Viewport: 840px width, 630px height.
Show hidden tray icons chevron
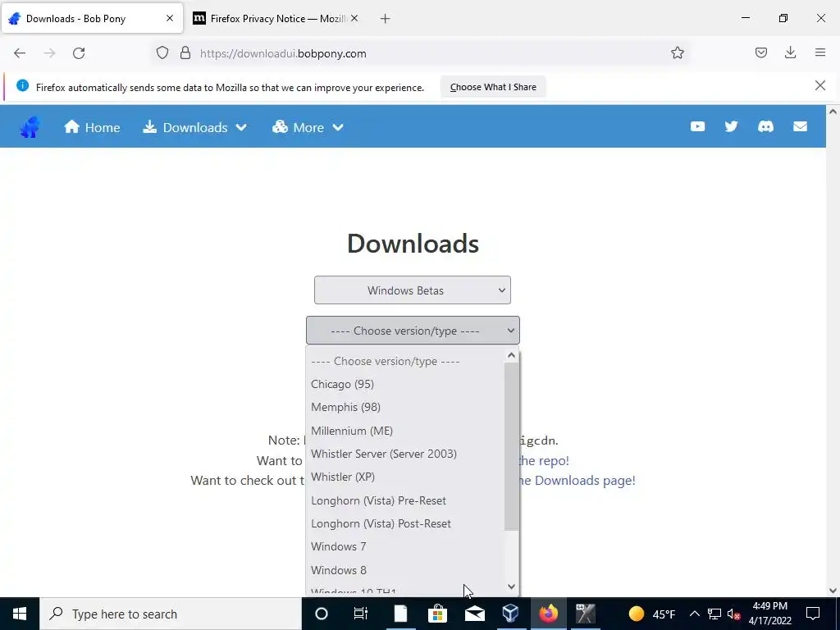(x=694, y=614)
